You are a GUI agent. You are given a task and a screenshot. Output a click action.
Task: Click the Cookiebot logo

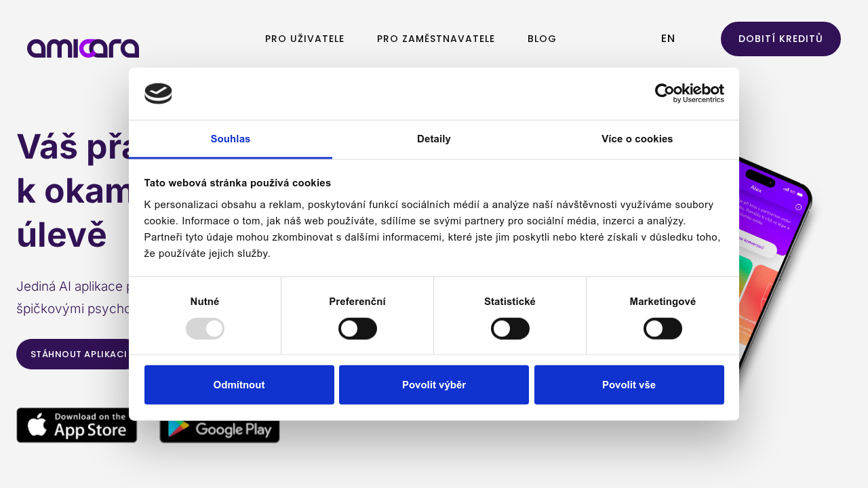click(x=690, y=93)
